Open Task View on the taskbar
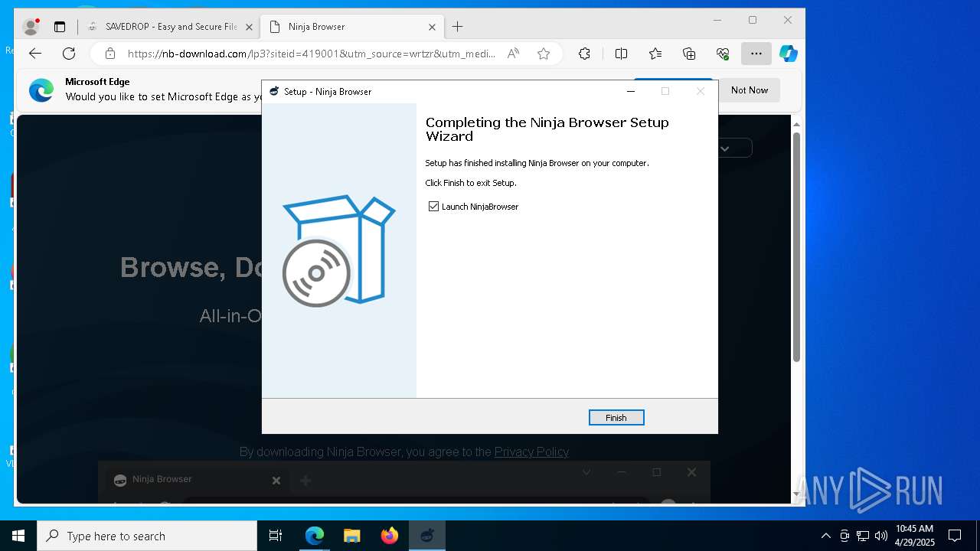980x551 pixels. 276,536
